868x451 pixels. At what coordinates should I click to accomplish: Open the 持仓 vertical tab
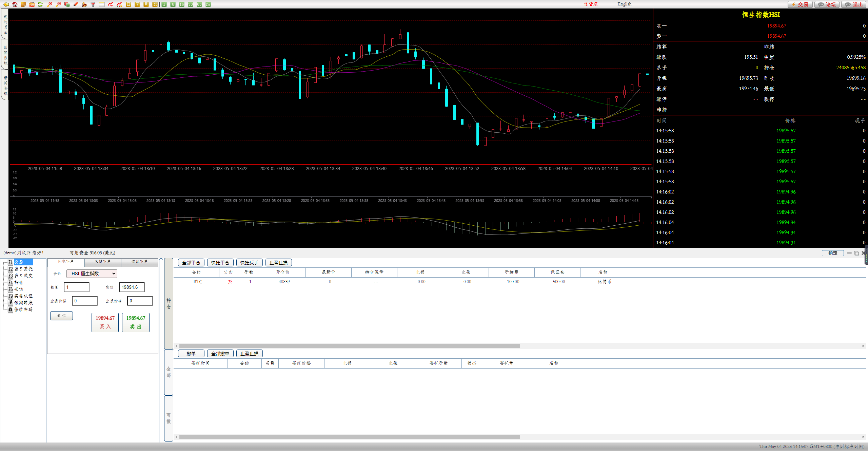point(169,304)
